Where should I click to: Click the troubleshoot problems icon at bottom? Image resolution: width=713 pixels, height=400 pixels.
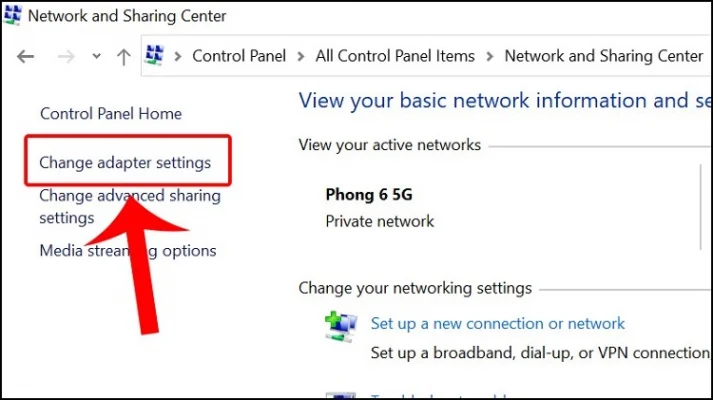(x=341, y=395)
